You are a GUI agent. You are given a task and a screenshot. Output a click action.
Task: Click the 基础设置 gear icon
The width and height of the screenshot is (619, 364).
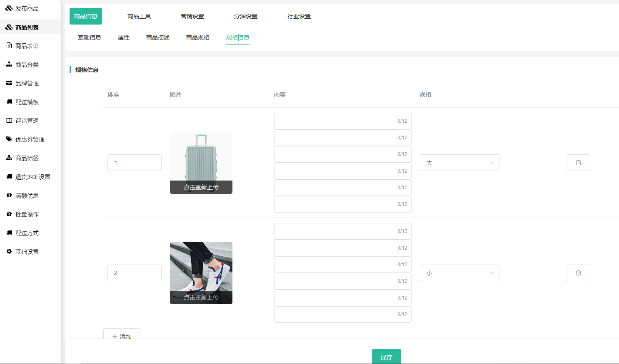[9, 252]
